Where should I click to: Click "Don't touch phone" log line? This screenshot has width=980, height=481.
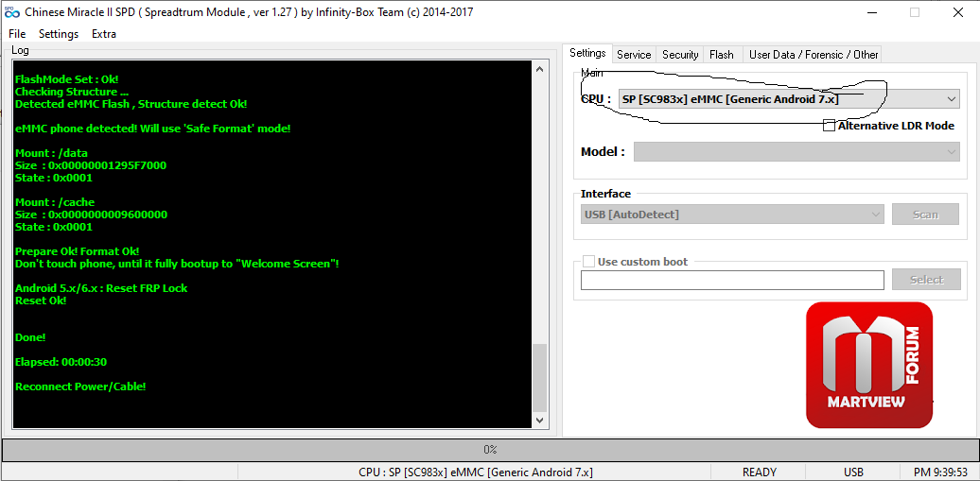[177, 264]
